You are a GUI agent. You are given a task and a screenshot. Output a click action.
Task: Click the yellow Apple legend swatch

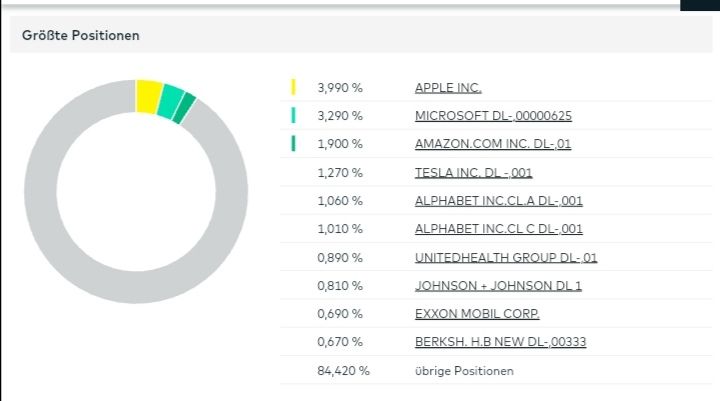(293, 88)
